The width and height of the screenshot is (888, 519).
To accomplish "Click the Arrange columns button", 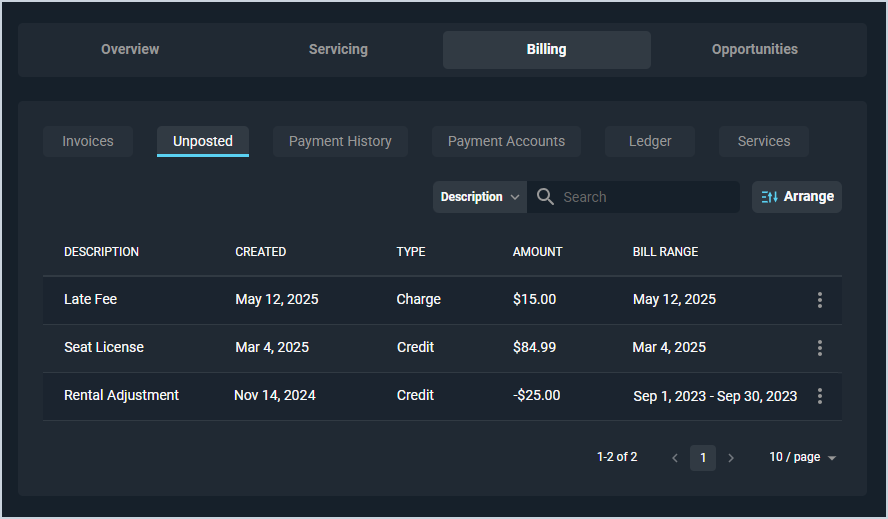I will click(797, 197).
